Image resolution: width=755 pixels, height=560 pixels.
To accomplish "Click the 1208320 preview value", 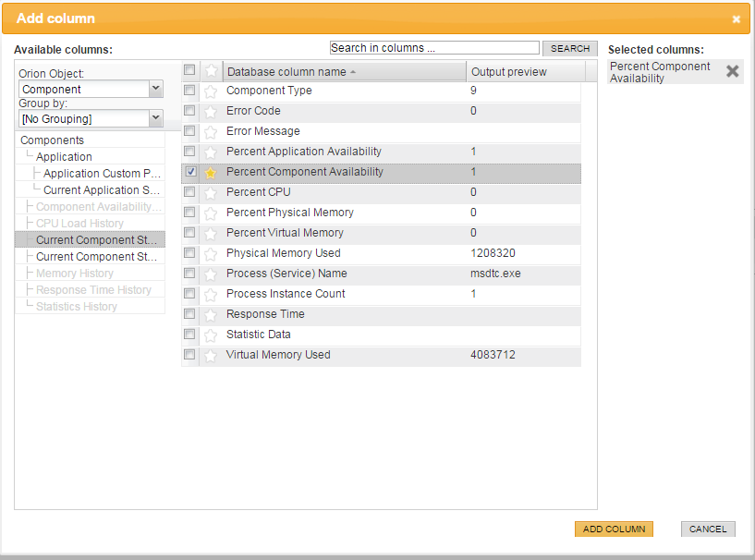I will (493, 253).
